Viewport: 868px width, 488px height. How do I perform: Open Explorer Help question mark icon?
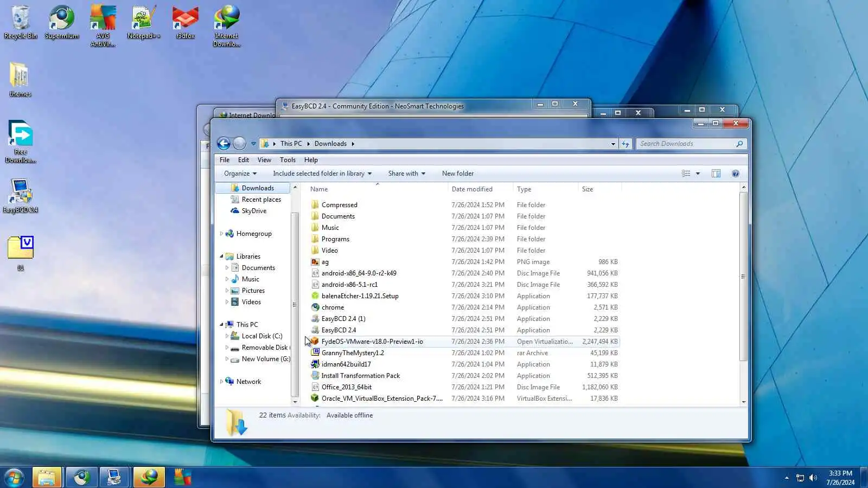[736, 174]
